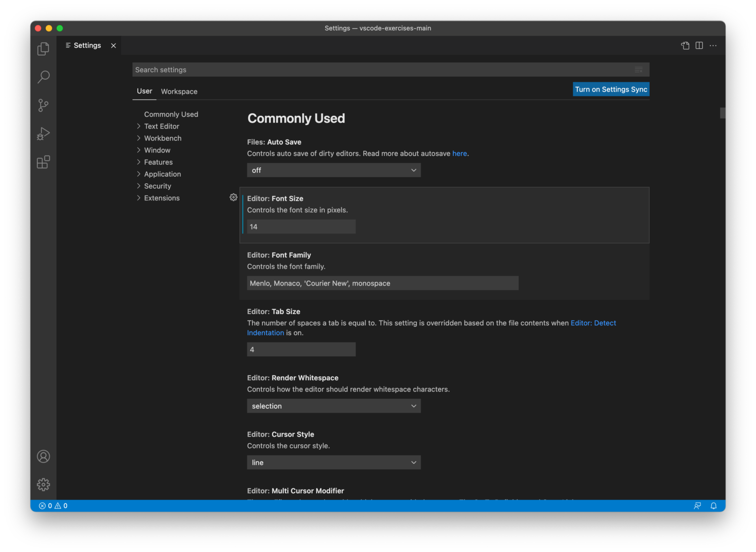
Task: Expand the Extensions category
Action: 161,198
